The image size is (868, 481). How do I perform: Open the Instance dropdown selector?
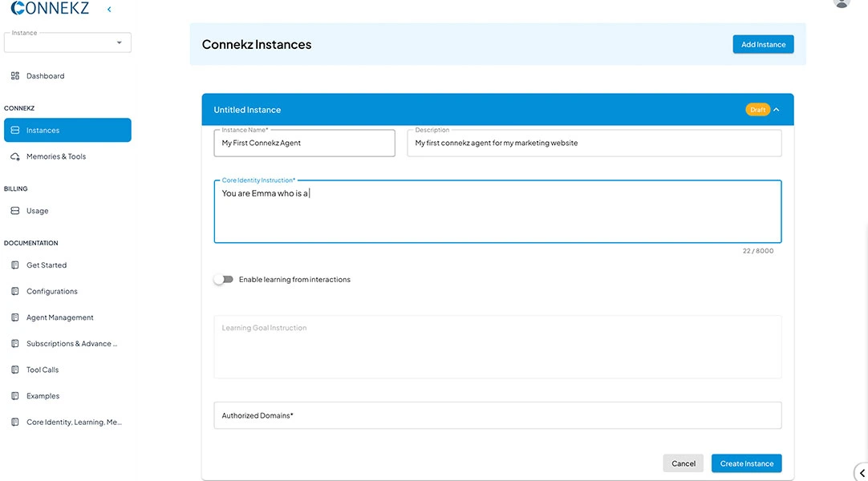pyautogui.click(x=67, y=42)
